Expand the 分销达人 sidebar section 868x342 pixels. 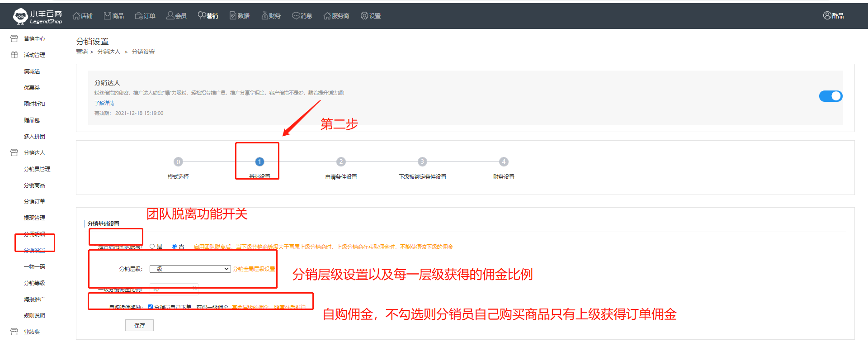(x=34, y=153)
